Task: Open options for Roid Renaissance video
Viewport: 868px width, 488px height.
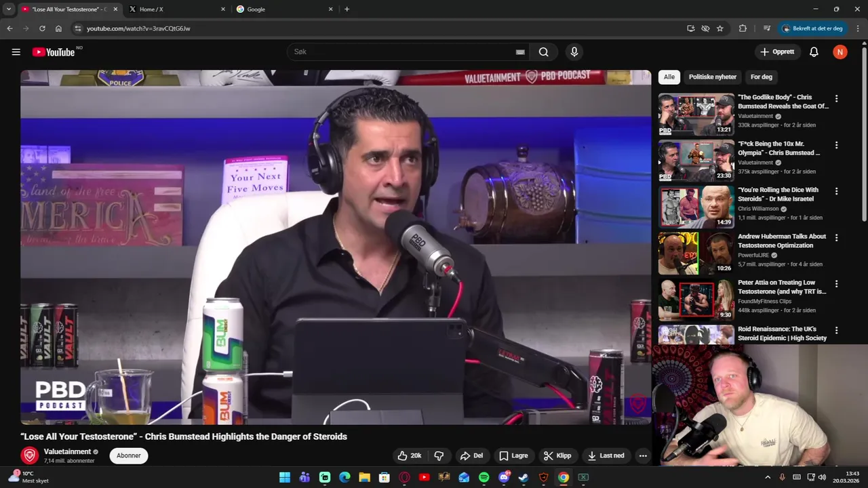Action: coord(836,330)
